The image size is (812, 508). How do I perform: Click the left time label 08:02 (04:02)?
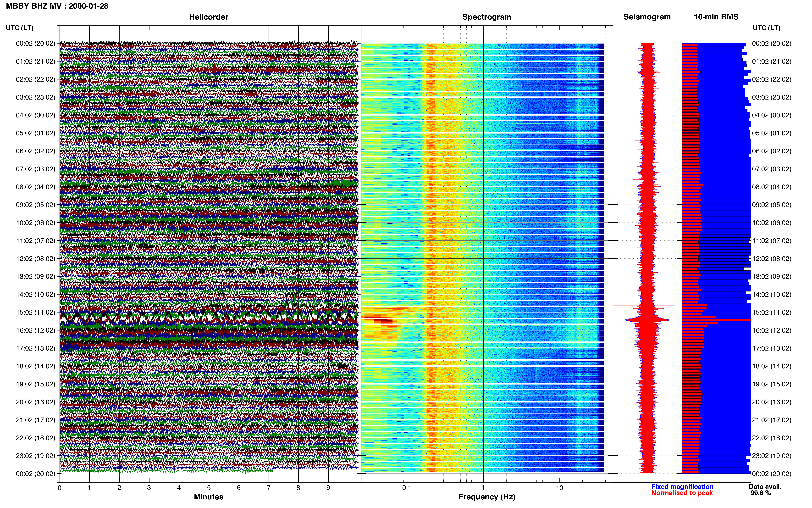pyautogui.click(x=36, y=187)
